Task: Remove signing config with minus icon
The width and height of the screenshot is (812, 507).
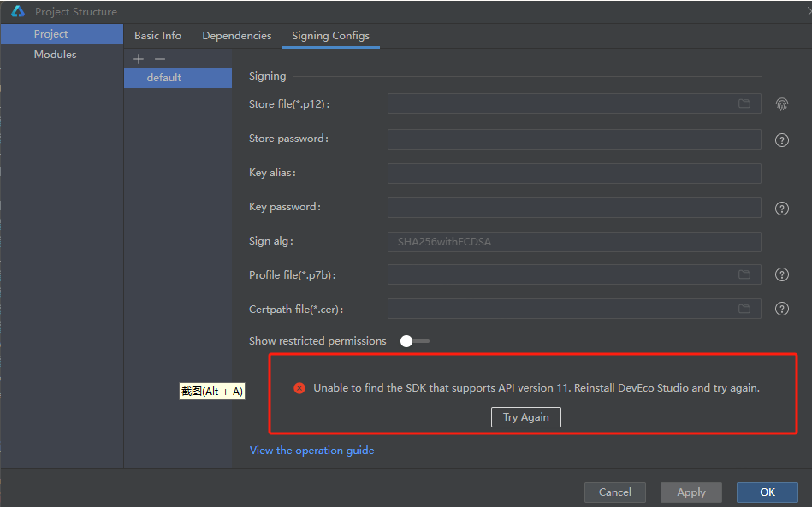Action: (160, 59)
